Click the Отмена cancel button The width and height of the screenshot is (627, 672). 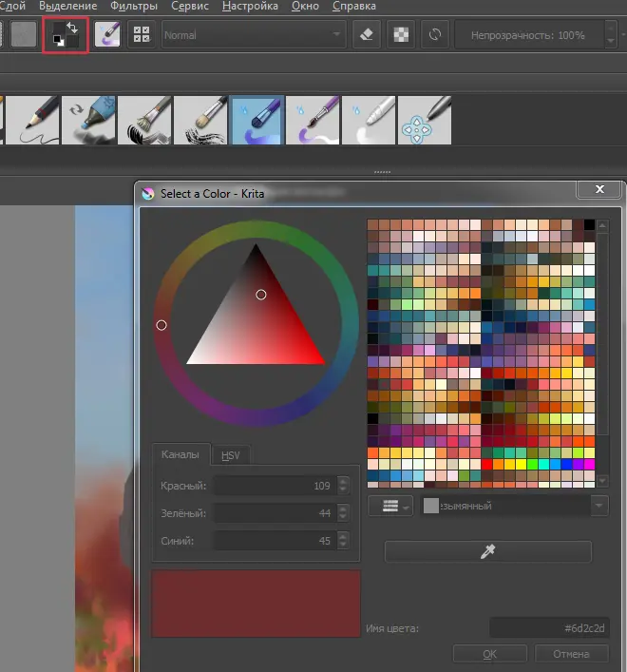tap(571, 654)
